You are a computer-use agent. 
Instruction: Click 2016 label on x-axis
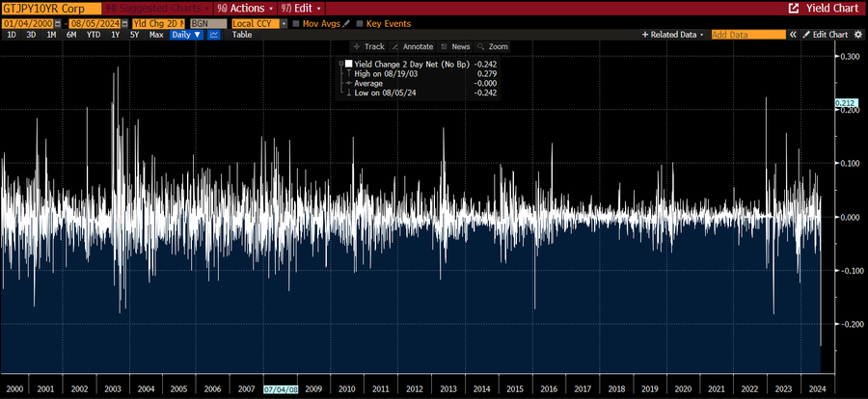point(549,389)
